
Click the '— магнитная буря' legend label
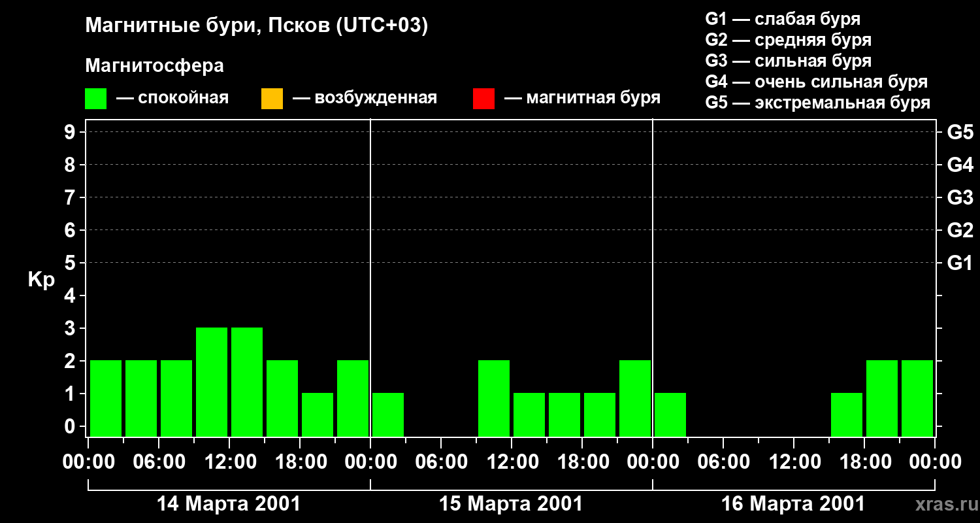pos(582,98)
